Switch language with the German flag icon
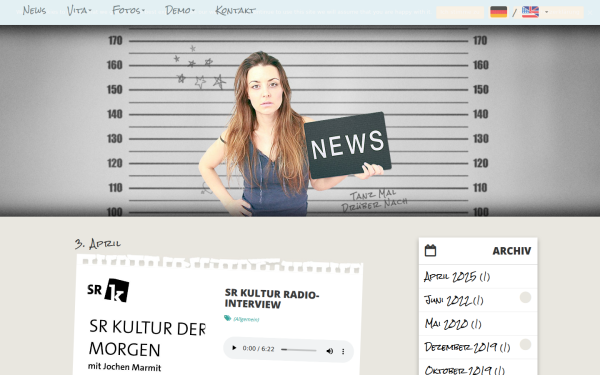This screenshot has width=600, height=375. click(499, 12)
